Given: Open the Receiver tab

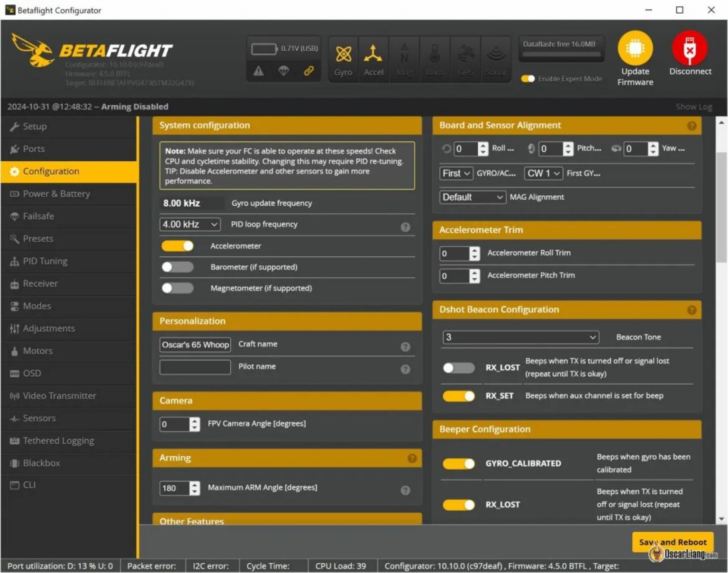Looking at the screenshot, I should coord(69,283).
